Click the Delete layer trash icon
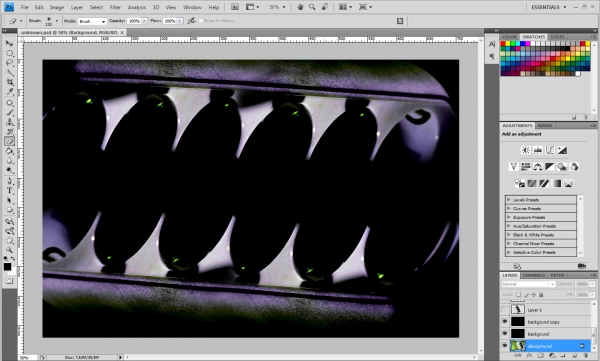Image resolution: width=600 pixels, height=361 pixels. coord(585,356)
